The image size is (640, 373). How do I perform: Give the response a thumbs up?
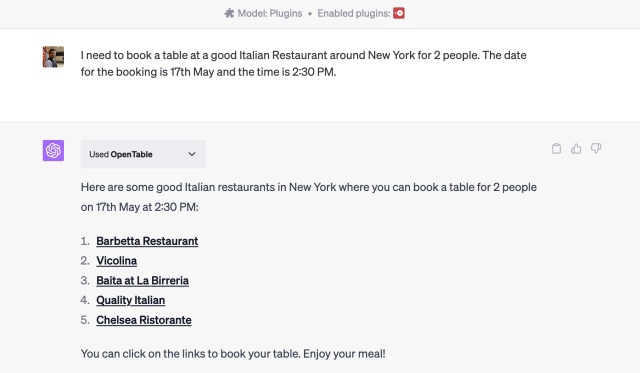pyautogui.click(x=576, y=149)
